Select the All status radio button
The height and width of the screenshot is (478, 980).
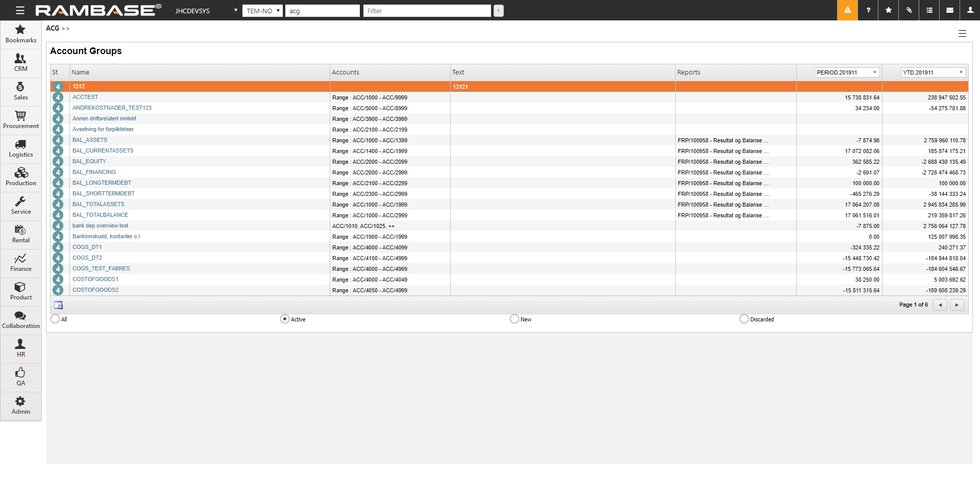point(55,319)
